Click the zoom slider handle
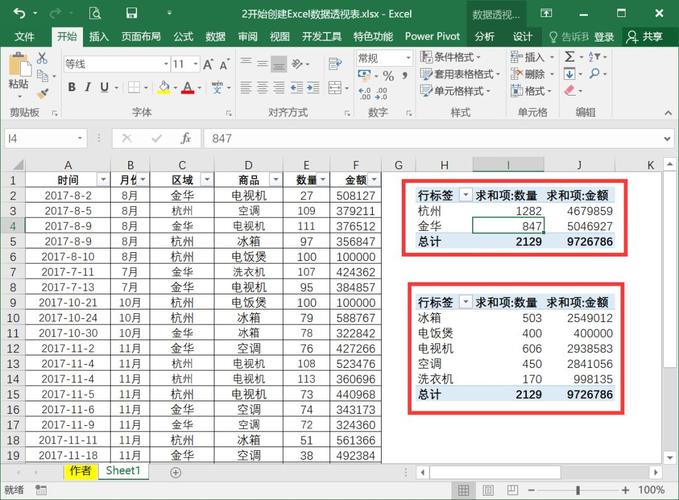Viewport: 679px width, 500px height. [x=578, y=490]
